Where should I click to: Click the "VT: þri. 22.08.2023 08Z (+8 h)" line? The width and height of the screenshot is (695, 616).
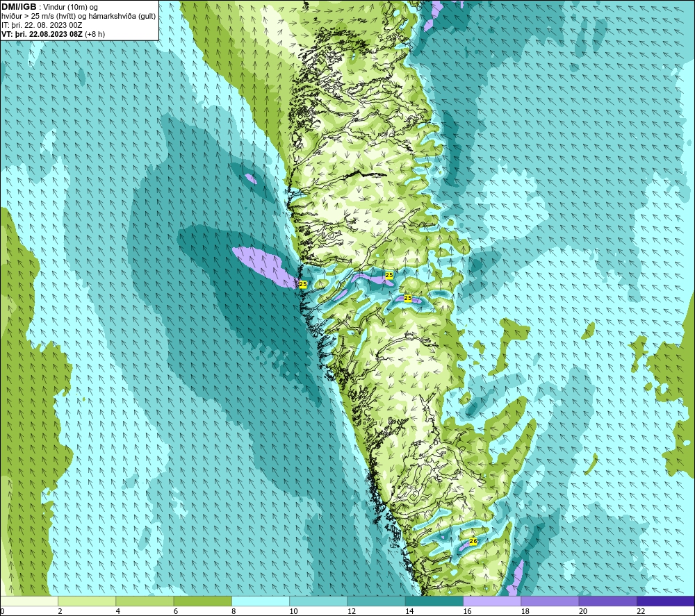(x=54, y=33)
